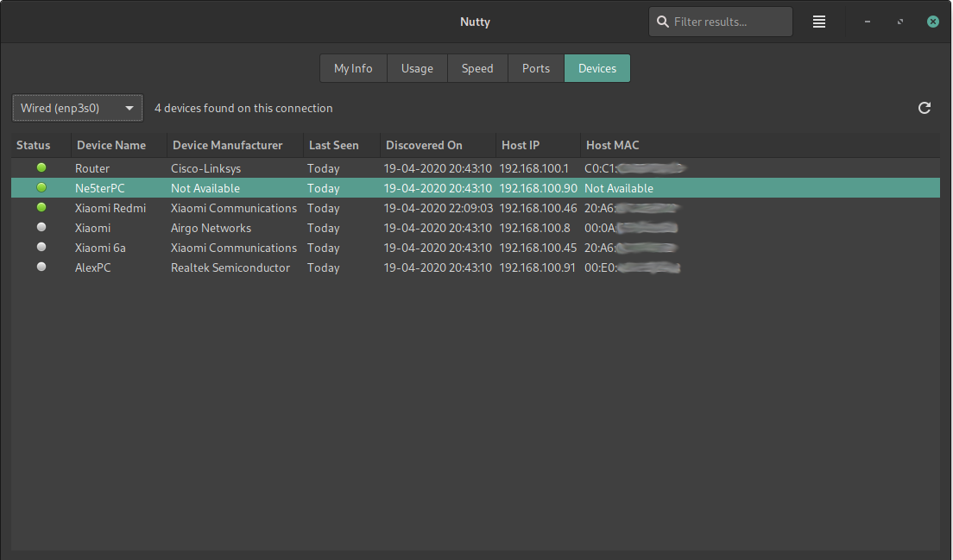
Task: Click the search magnifier icon
Action: (x=663, y=22)
